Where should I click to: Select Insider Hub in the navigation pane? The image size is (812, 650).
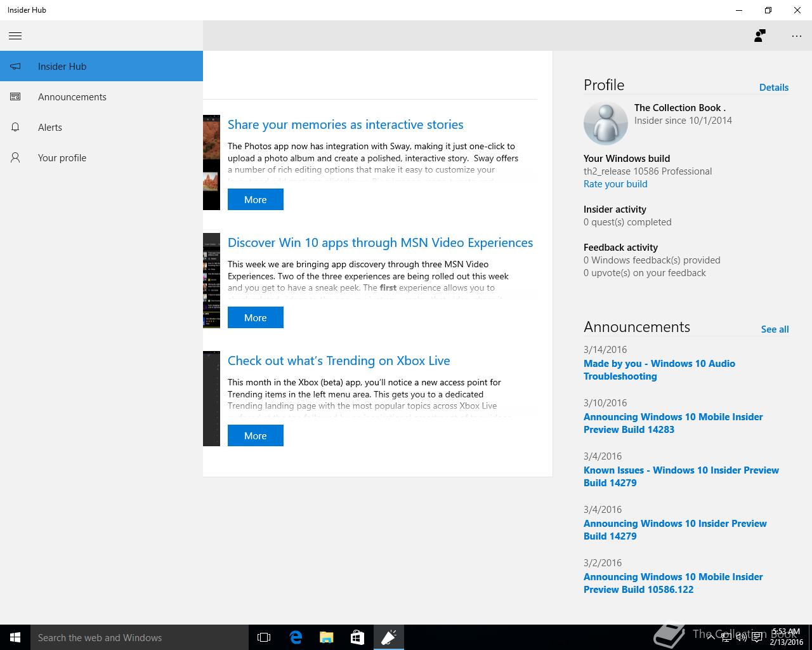[x=101, y=66]
